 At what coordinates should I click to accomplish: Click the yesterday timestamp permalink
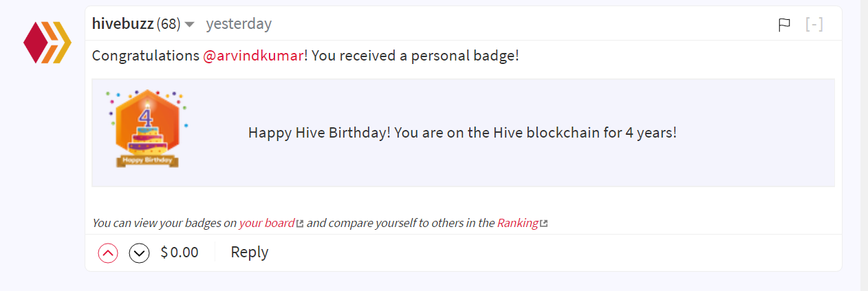point(239,24)
